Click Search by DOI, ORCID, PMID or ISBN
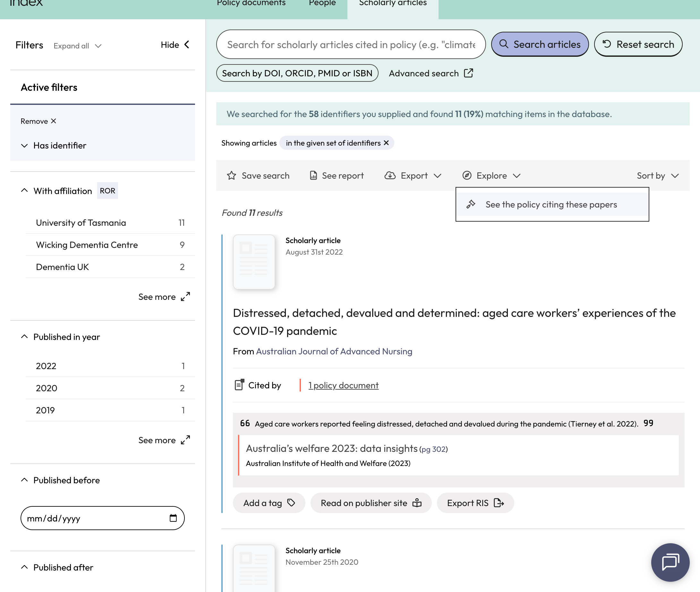The image size is (700, 592). pyautogui.click(x=297, y=73)
